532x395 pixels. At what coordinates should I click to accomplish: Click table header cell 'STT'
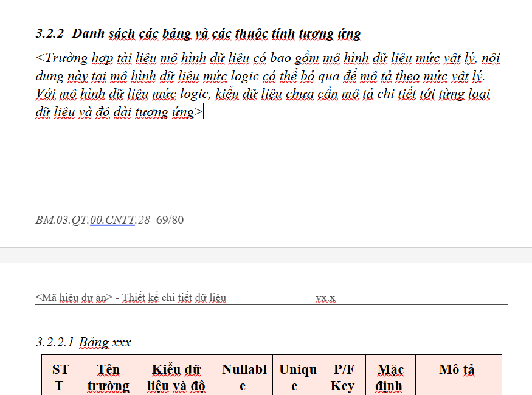pyautogui.click(x=61, y=375)
